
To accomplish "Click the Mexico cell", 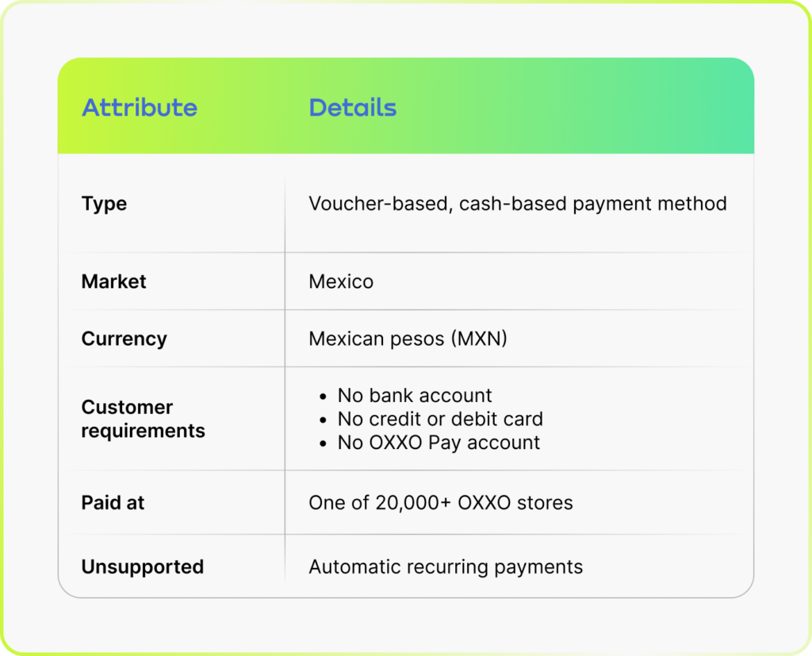I will point(341,282).
